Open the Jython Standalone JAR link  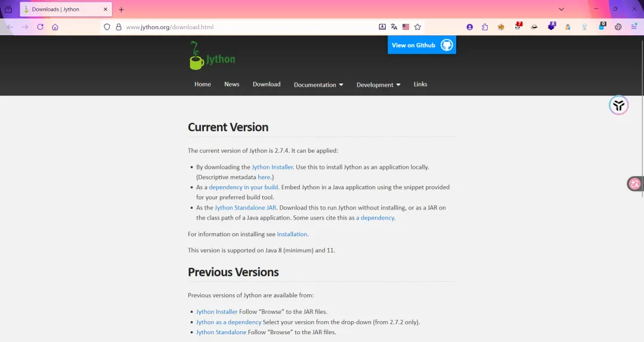[246, 208]
